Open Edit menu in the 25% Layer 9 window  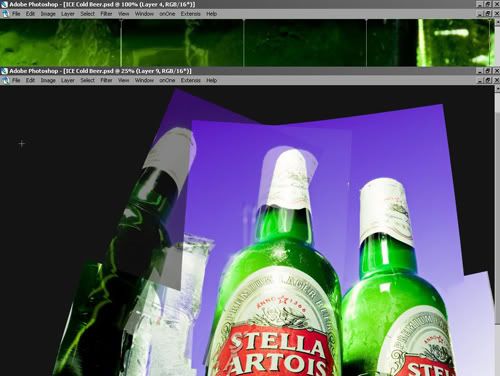click(30, 80)
